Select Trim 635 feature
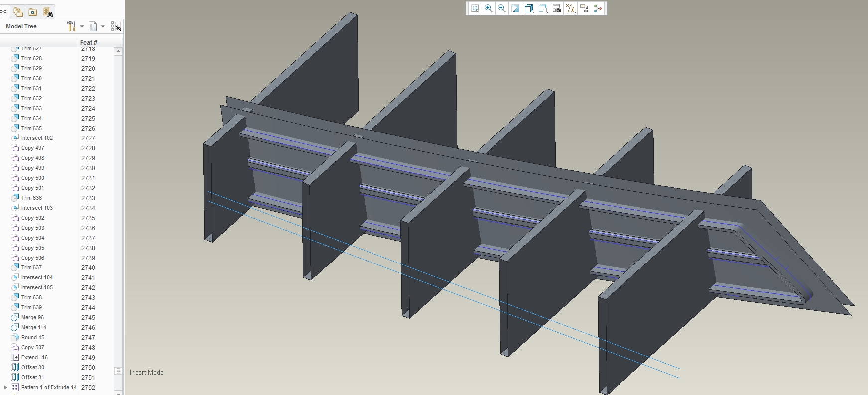 (x=31, y=128)
